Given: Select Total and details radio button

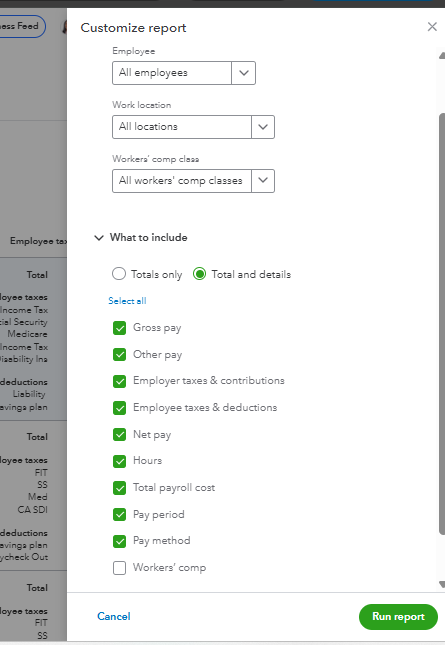Looking at the screenshot, I should tap(199, 274).
